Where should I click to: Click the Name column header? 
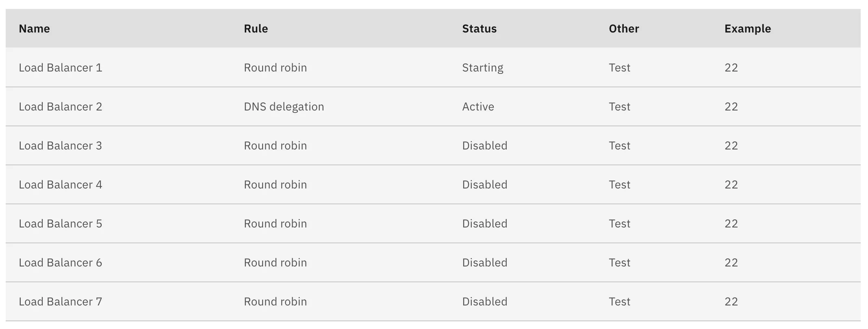[x=34, y=29]
